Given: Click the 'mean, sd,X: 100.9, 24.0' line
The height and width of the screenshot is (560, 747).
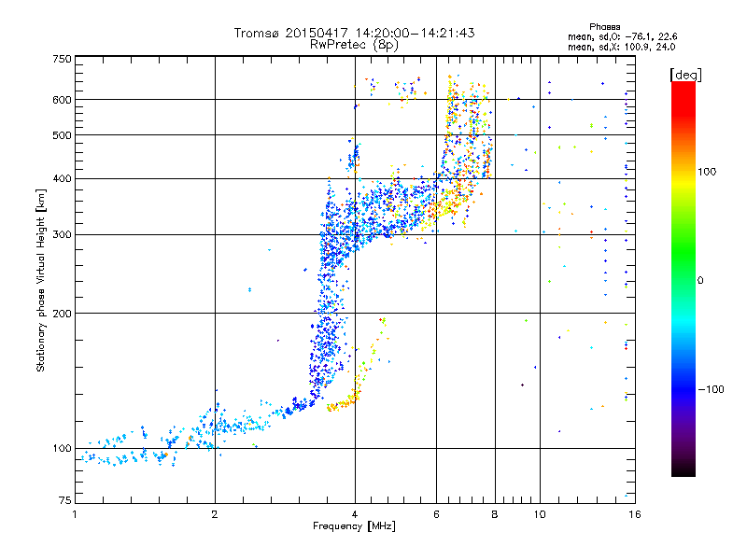Looking at the screenshot, I should click(x=621, y=47).
